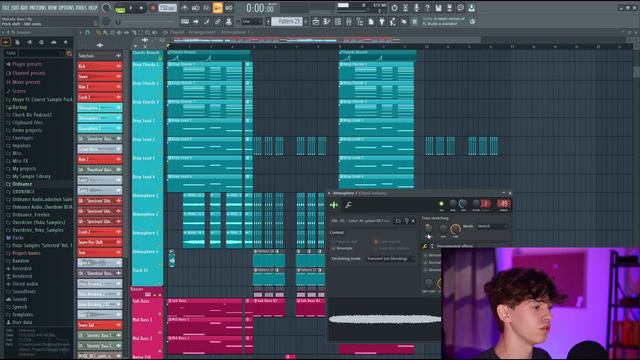Open the playlist view icon

coord(316,21)
